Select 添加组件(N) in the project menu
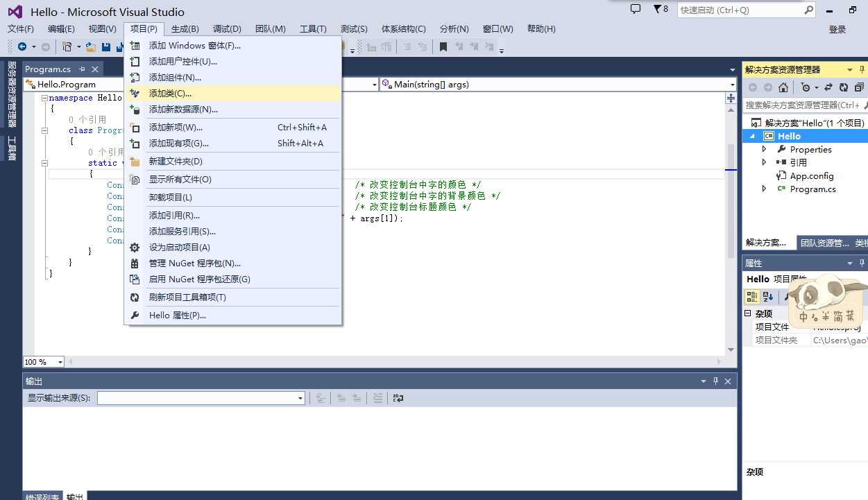This screenshot has width=868, height=500. pyautogui.click(x=233, y=78)
